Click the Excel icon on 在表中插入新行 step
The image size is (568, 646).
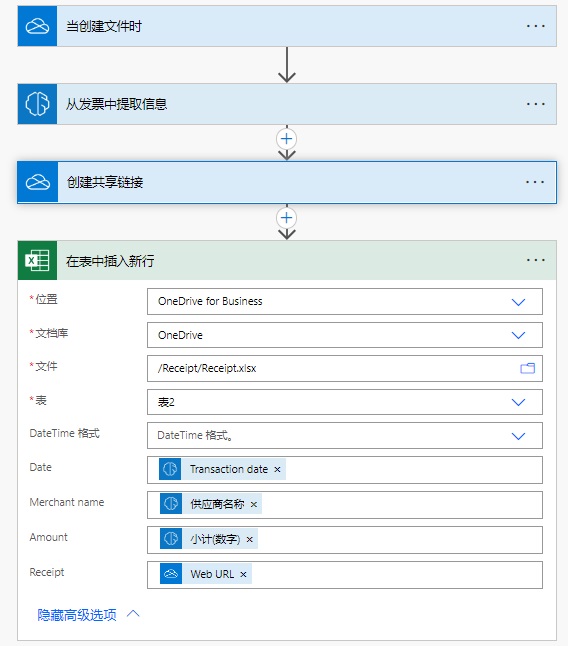[37, 261]
